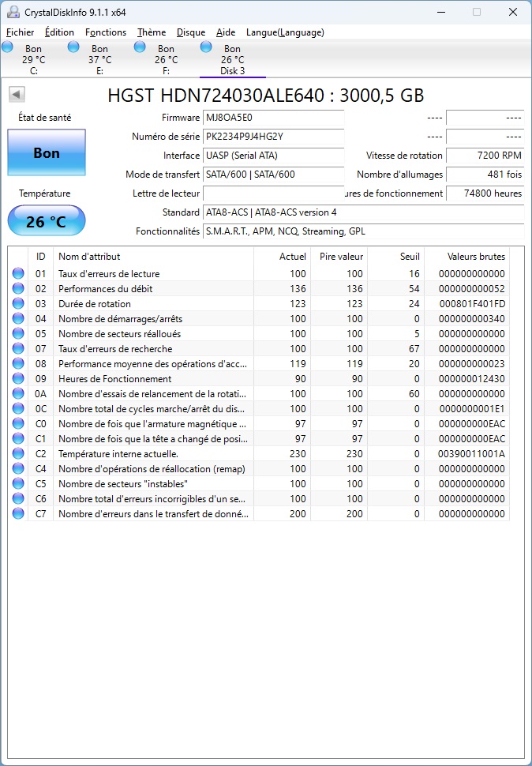Select the E: drive status orb
The image size is (532, 766).
(x=74, y=47)
